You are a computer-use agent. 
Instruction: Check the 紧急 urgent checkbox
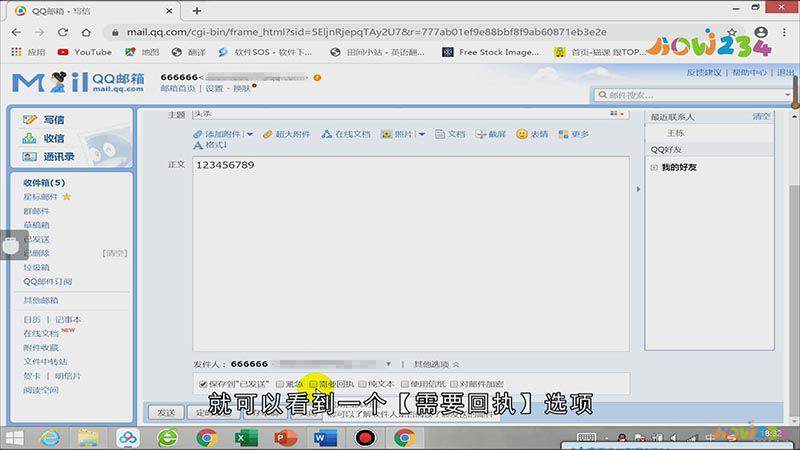click(280, 384)
